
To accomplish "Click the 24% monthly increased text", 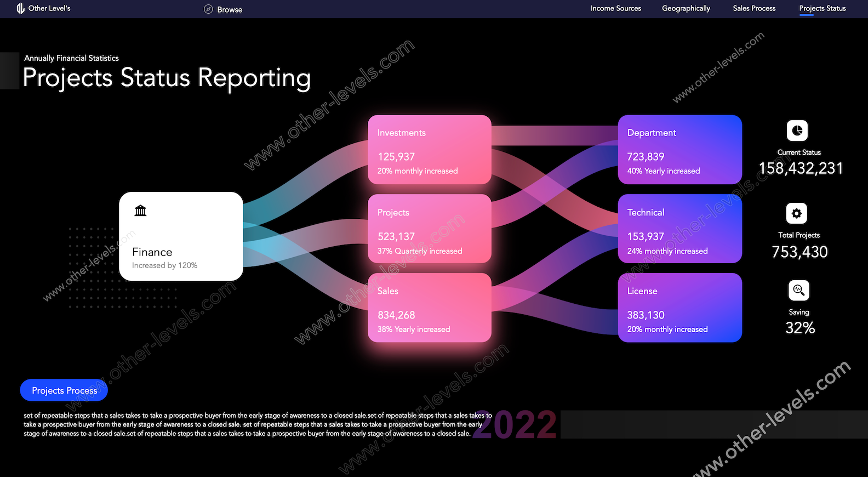I will [667, 251].
